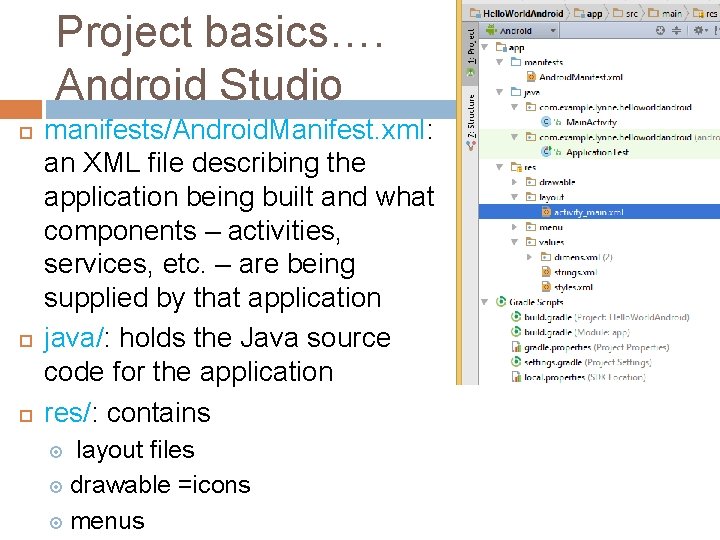
Task: Select the MainActivity class
Action: pos(591,122)
